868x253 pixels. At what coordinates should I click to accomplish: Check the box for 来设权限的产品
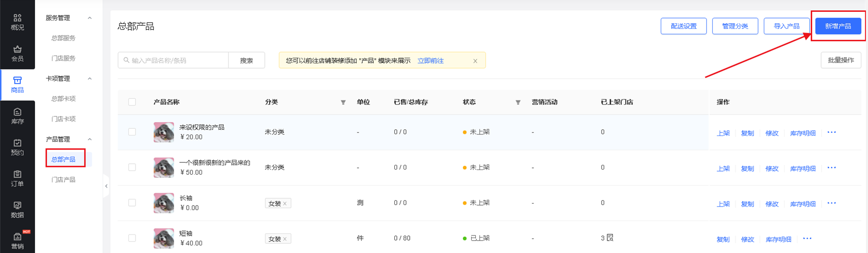132,132
